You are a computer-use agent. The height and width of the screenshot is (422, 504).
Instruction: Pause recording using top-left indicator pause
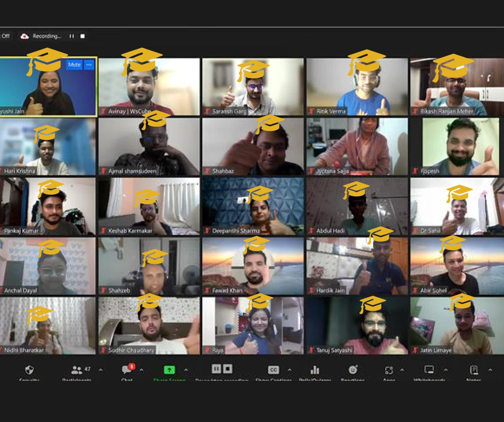(x=72, y=36)
